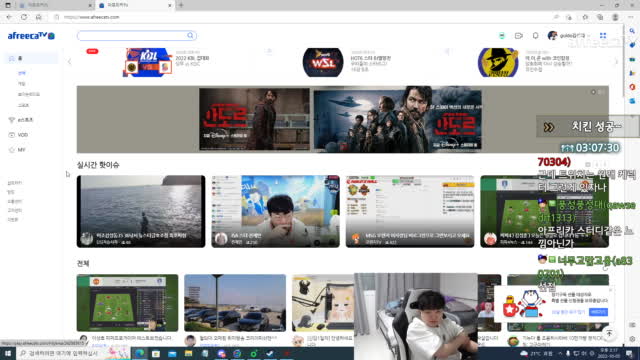The height and width of the screenshot is (360, 640).
Task: Toggle the bell icon beside the WSL broadcast
Action: [x=447, y=51]
